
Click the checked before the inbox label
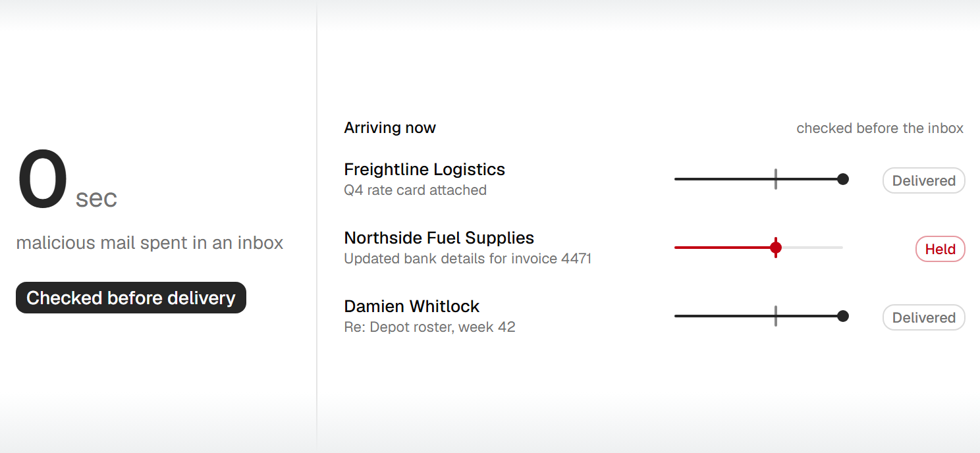(x=880, y=128)
